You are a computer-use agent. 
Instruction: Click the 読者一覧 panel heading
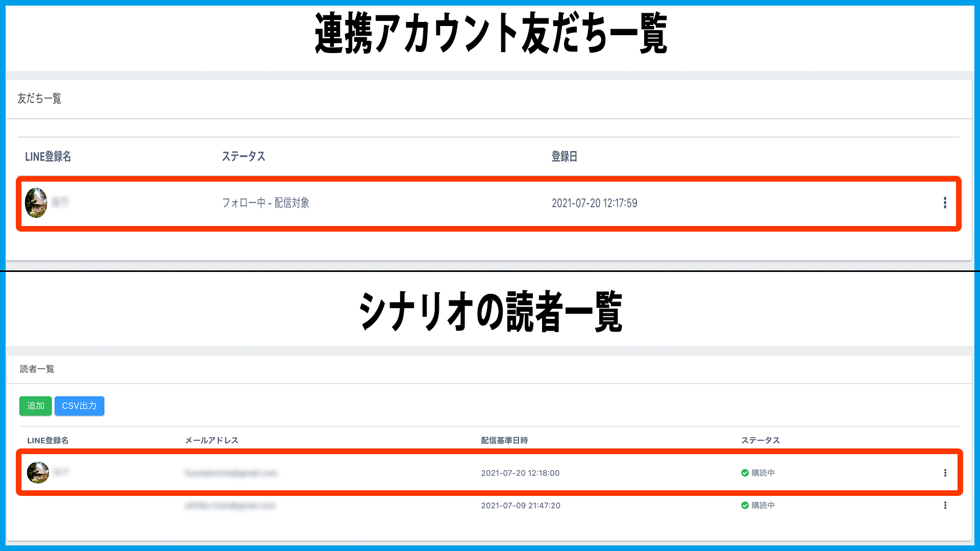(x=37, y=369)
